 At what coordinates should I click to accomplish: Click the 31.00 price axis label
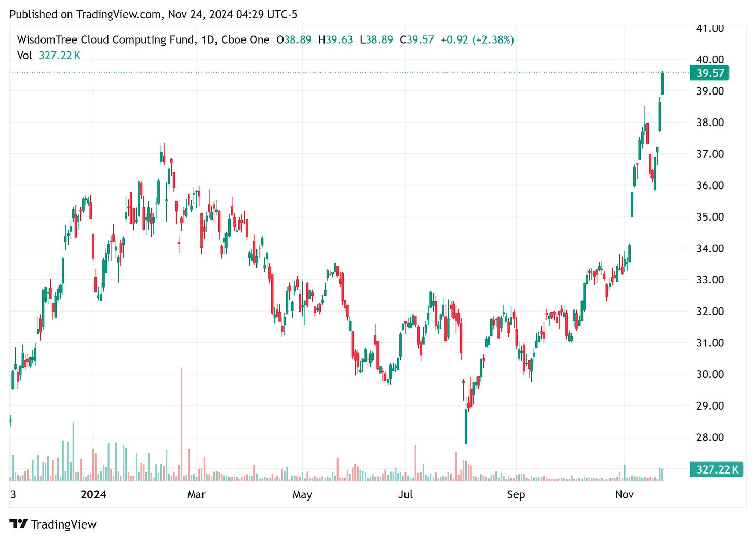pos(710,343)
